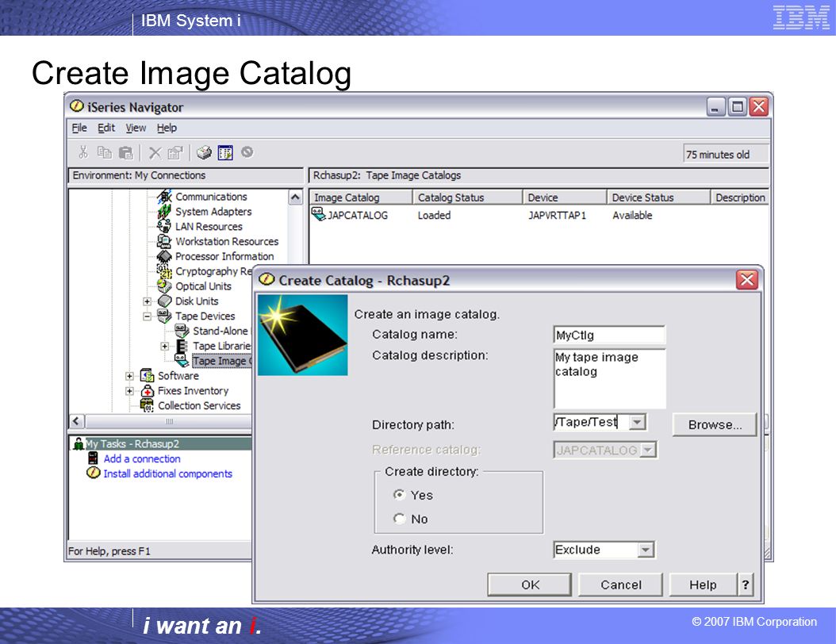Click OK in Create Catalog dialog
836x644 pixels.
coord(529,585)
